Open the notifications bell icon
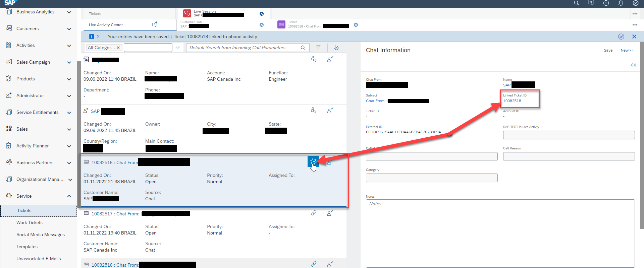 621,3
